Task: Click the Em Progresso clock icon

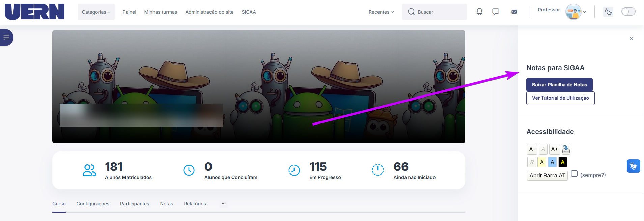Action: 294,170
